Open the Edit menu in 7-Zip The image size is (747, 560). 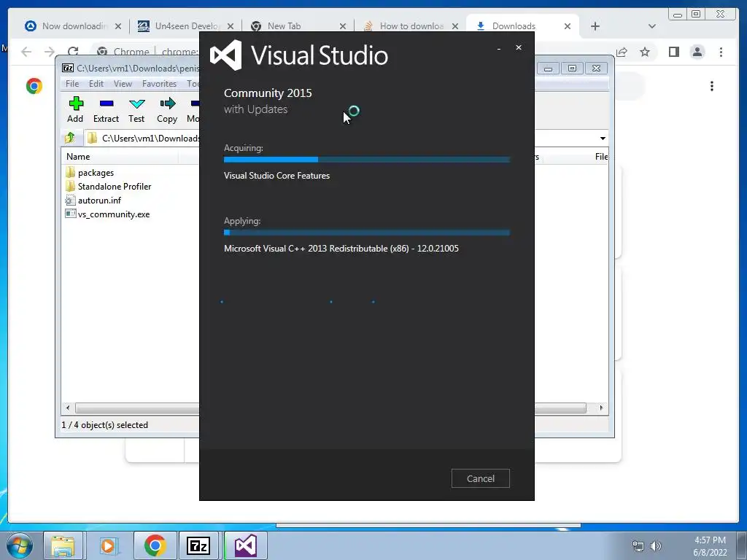coord(96,84)
